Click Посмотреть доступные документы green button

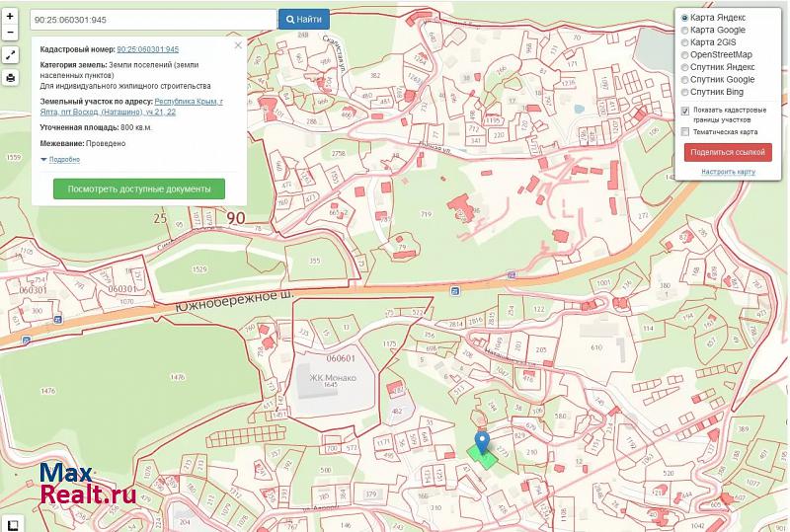pyautogui.click(x=139, y=189)
